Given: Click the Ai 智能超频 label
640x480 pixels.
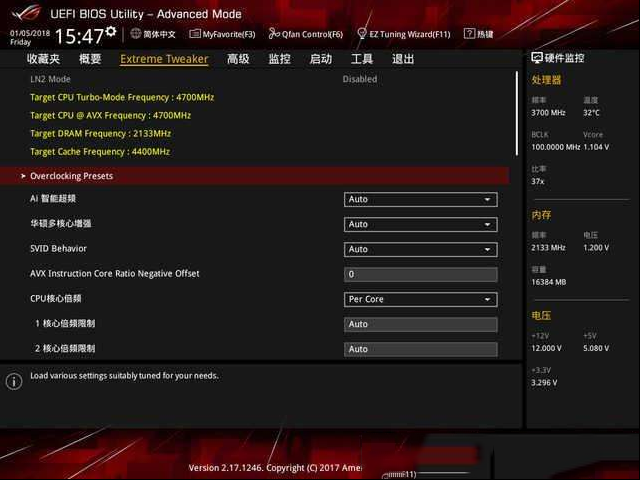Looking at the screenshot, I should [x=53, y=199].
